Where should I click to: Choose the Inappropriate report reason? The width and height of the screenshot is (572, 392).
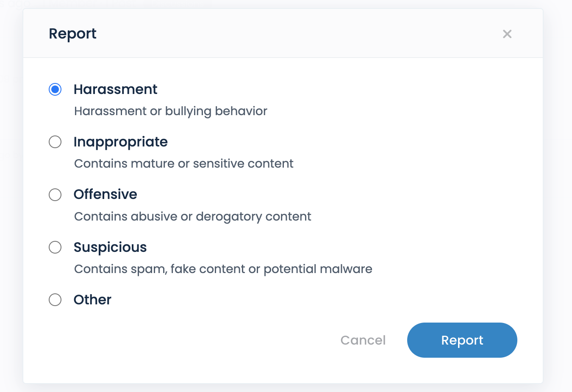55,142
